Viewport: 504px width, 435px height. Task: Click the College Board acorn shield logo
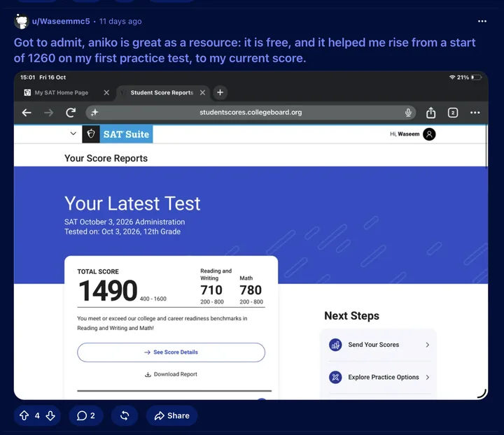pyautogui.click(x=91, y=134)
